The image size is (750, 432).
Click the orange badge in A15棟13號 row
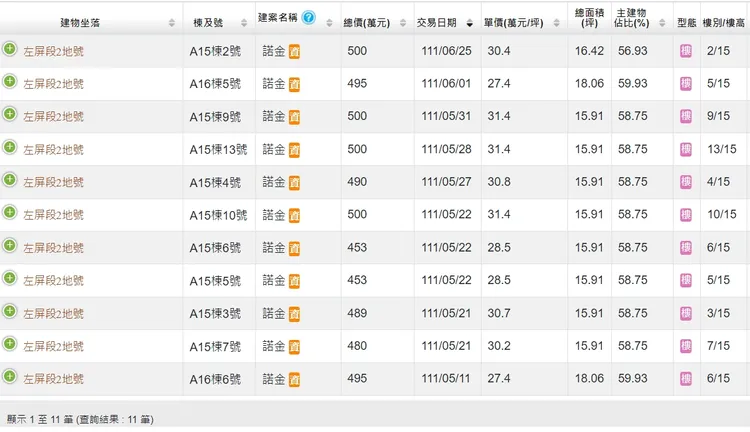click(x=294, y=150)
